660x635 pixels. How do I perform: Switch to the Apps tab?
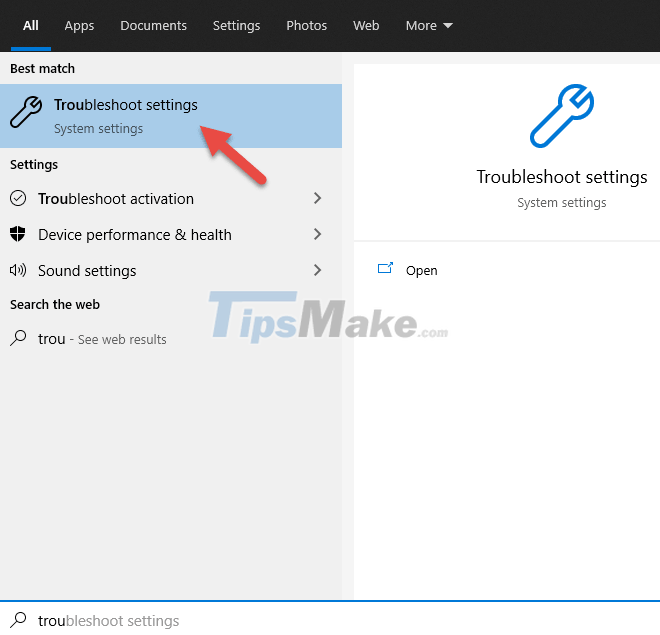(79, 26)
